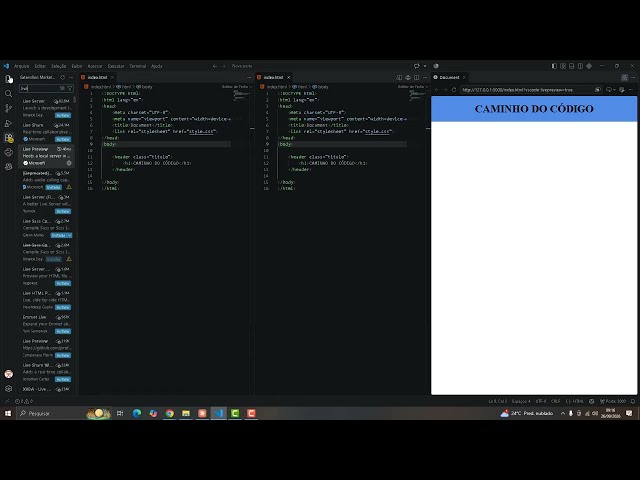Image resolution: width=640 pixels, height=480 pixels.
Task: Open Google Chrome from the taskbar
Action: click(169, 413)
